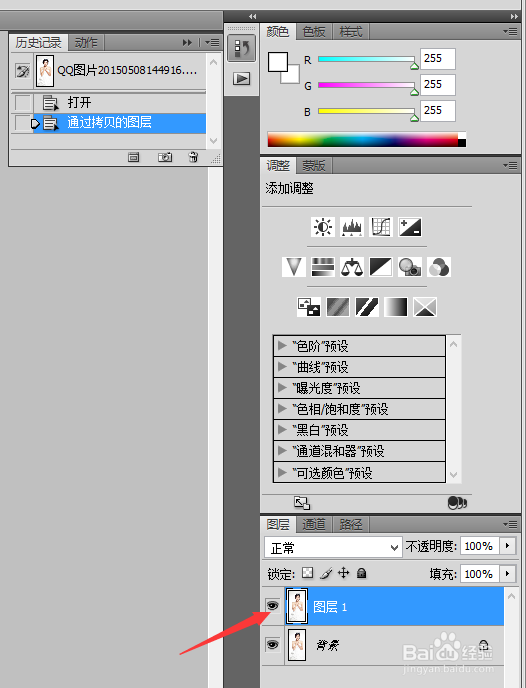Add a Hue/Saturation adjustment

point(323,267)
